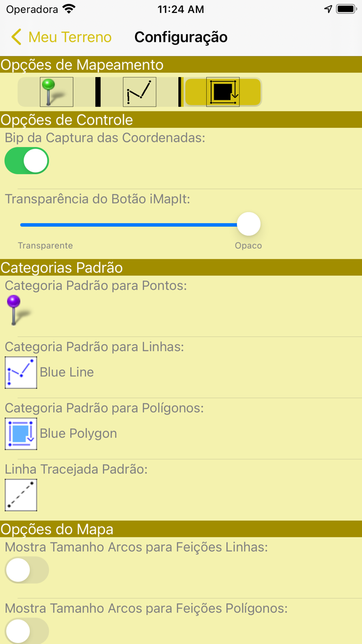Select the polyline mapping tool
The height and width of the screenshot is (644, 362).
139,91
